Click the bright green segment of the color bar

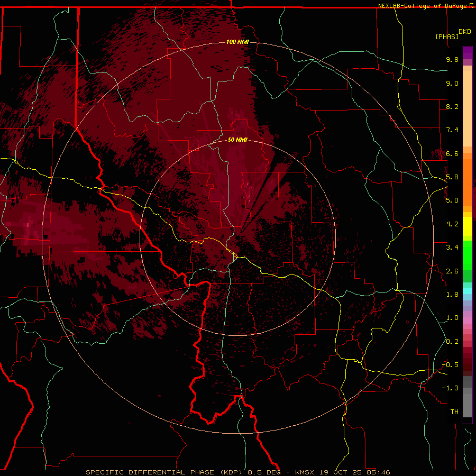click(x=467, y=255)
